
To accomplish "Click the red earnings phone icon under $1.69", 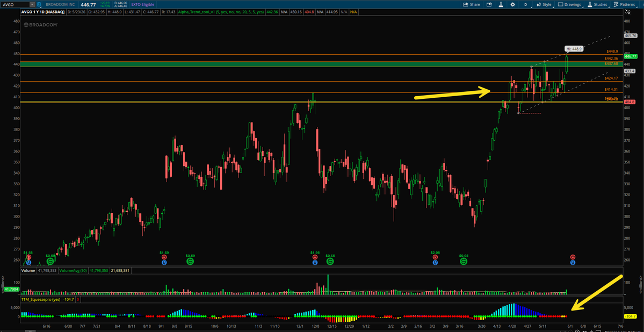I will click(164, 257).
